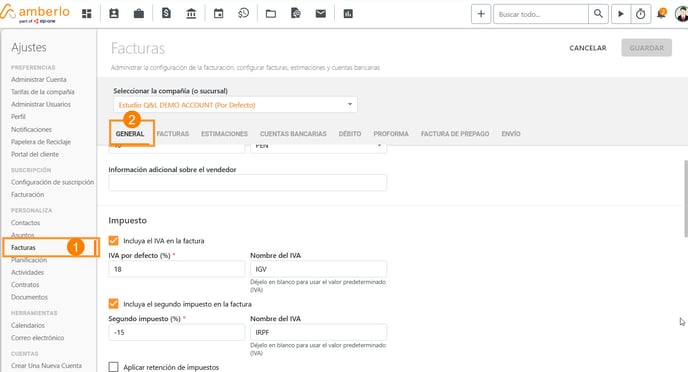Open Perfil settings
This screenshot has width=688, height=372.
click(x=18, y=116)
